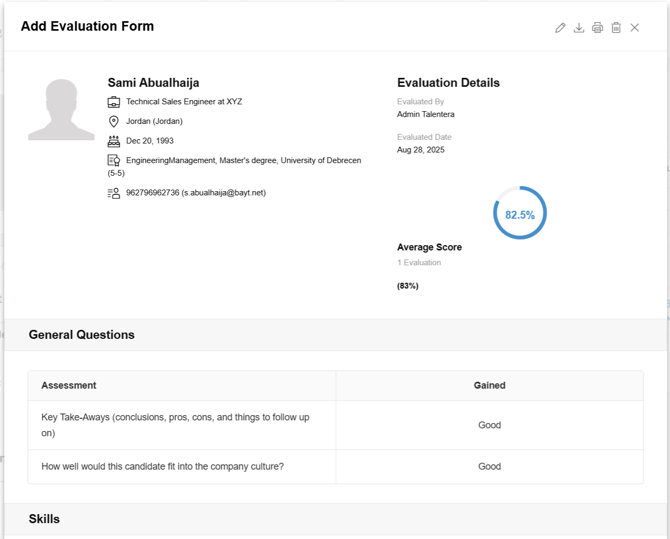Click the pencil edit icon

coord(560,28)
